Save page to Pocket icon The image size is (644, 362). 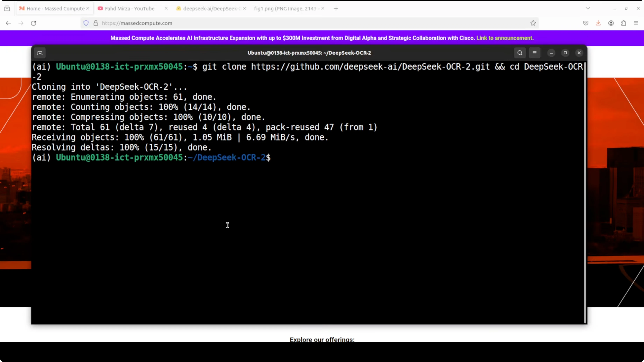point(586,23)
